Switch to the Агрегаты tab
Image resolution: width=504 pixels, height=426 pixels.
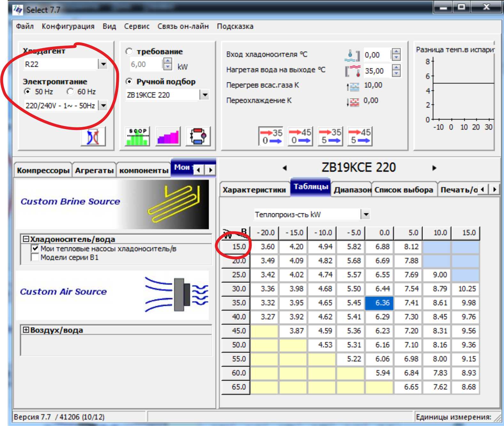click(94, 170)
